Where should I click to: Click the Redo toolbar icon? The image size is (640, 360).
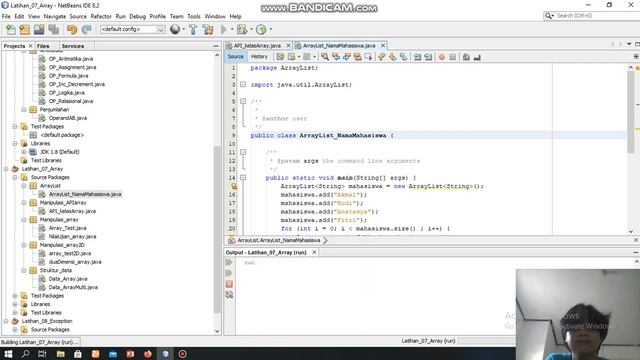coord(86,29)
